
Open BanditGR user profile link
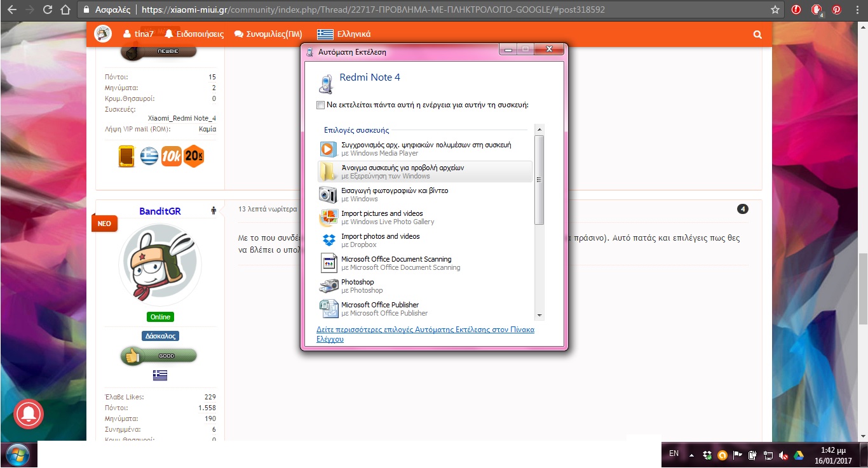pos(160,211)
